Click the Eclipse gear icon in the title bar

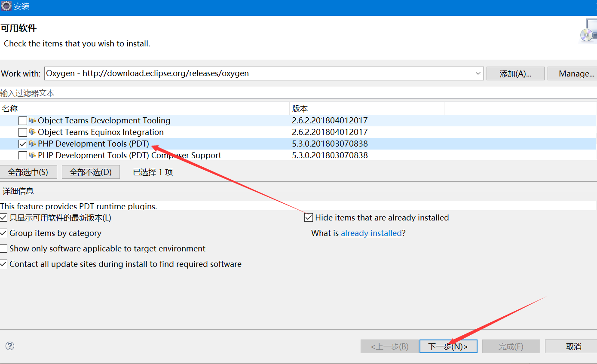[6, 6]
